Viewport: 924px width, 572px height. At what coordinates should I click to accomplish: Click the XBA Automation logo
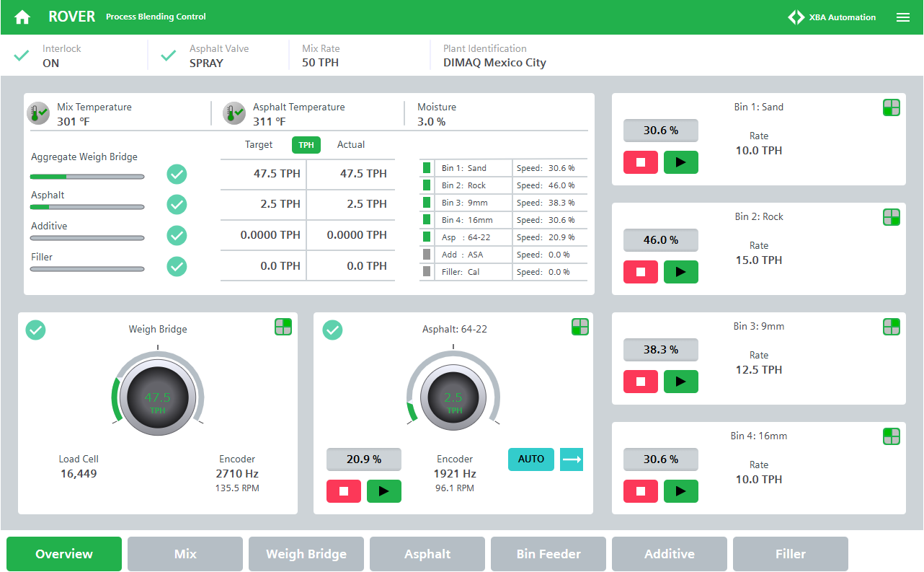(x=832, y=17)
